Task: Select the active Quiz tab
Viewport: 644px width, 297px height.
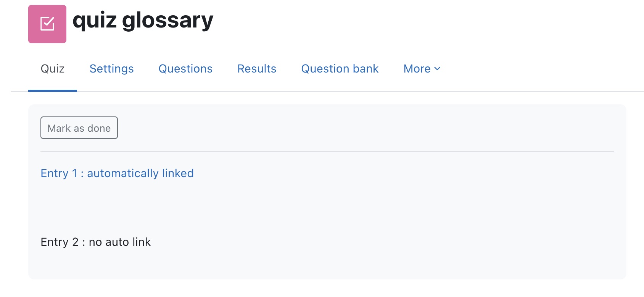Action: [53, 69]
